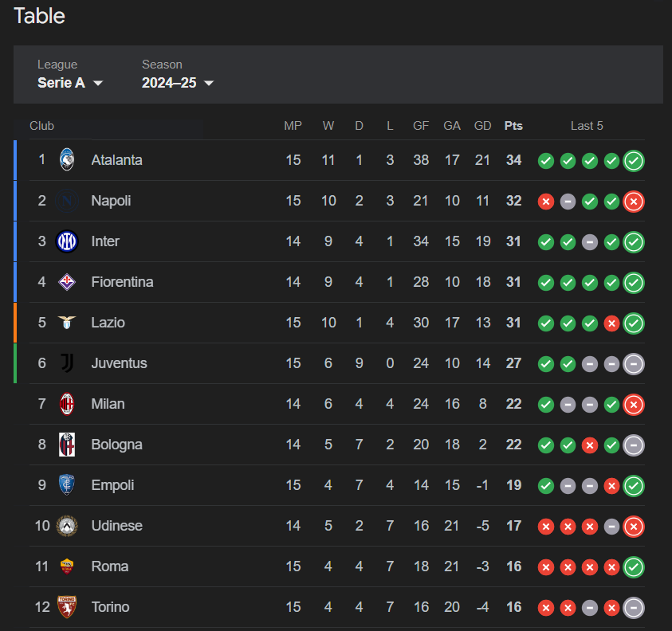Click the Pts column header

[x=513, y=126]
